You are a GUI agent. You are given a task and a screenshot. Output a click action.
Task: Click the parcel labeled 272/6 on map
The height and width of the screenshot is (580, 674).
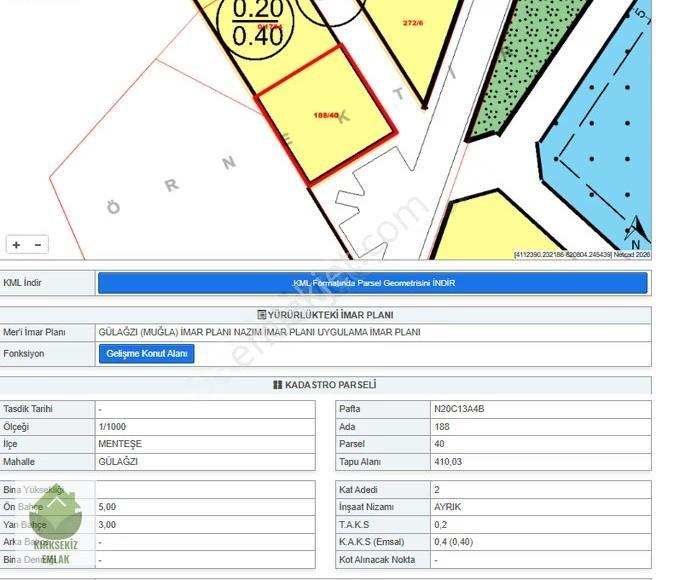pos(413,23)
